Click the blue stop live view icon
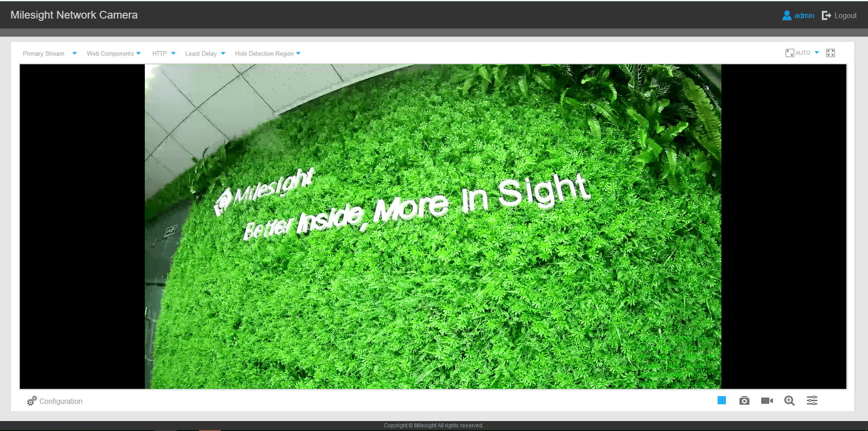The image size is (868, 431). tap(721, 401)
